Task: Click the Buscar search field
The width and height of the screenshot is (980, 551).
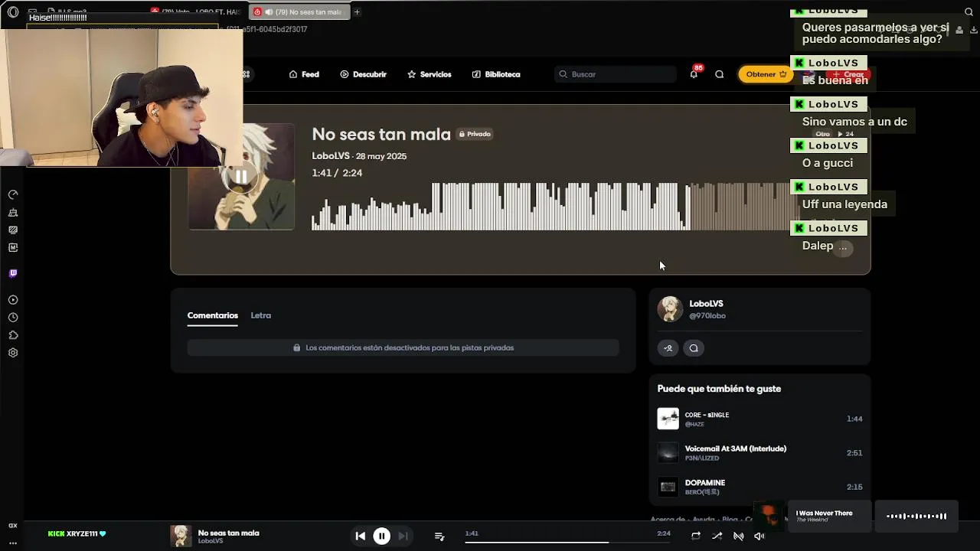Action: [x=616, y=74]
